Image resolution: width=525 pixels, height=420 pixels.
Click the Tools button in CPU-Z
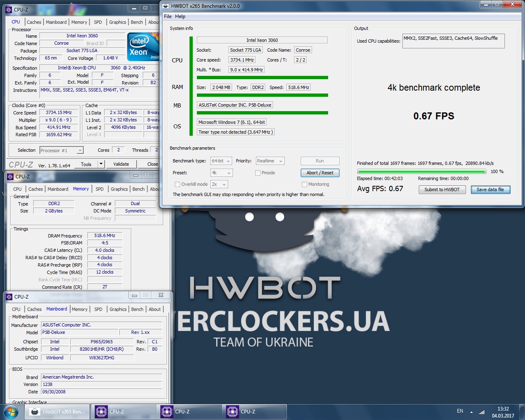86,164
